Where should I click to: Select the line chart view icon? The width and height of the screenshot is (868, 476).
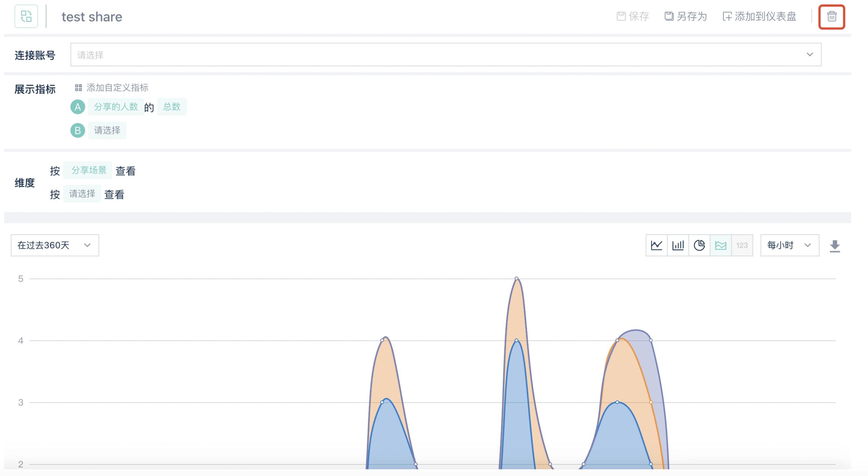pyautogui.click(x=657, y=245)
